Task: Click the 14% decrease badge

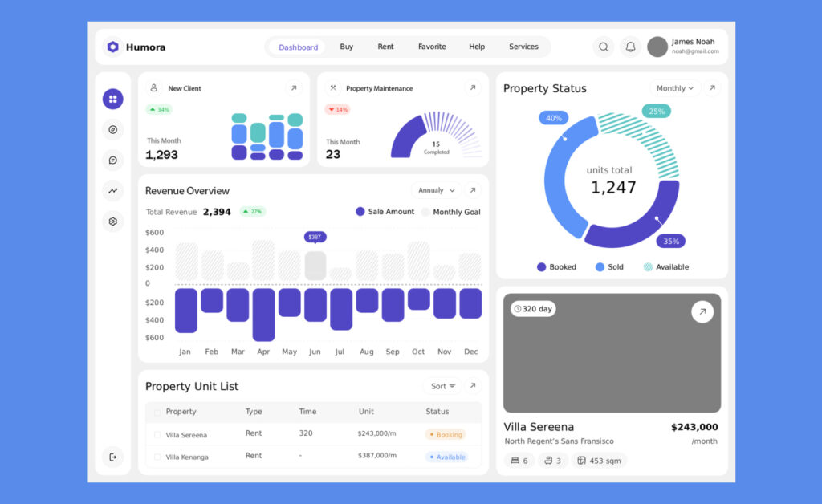Action: tap(338, 109)
